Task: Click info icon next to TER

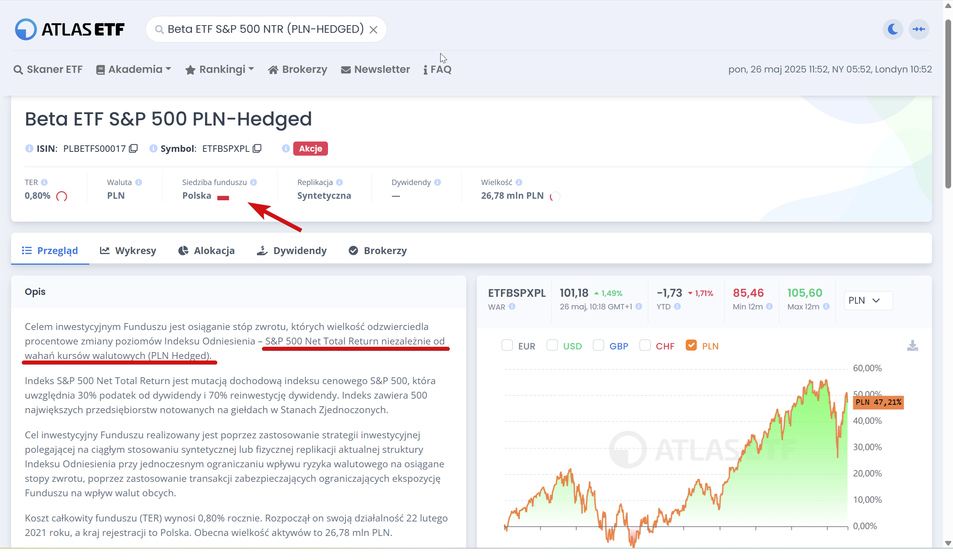Action: (44, 182)
